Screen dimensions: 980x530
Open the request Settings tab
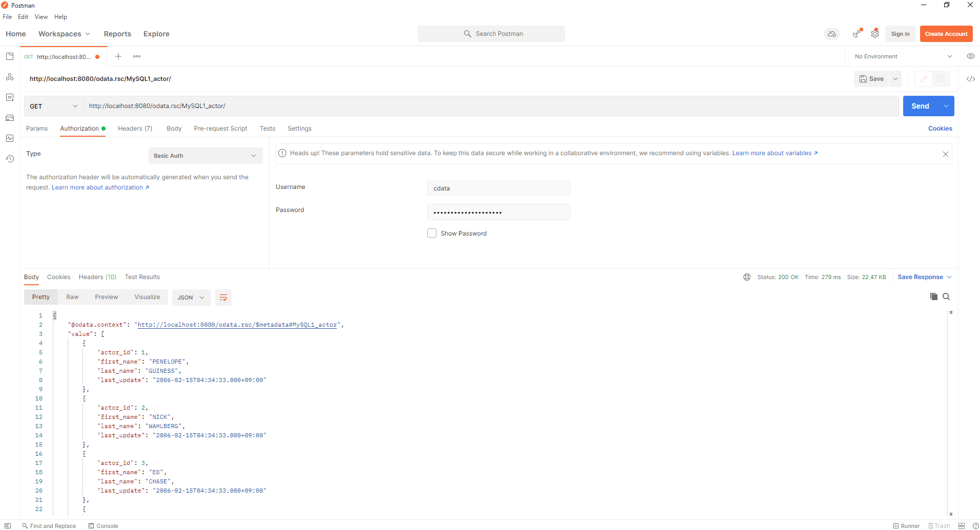click(300, 129)
